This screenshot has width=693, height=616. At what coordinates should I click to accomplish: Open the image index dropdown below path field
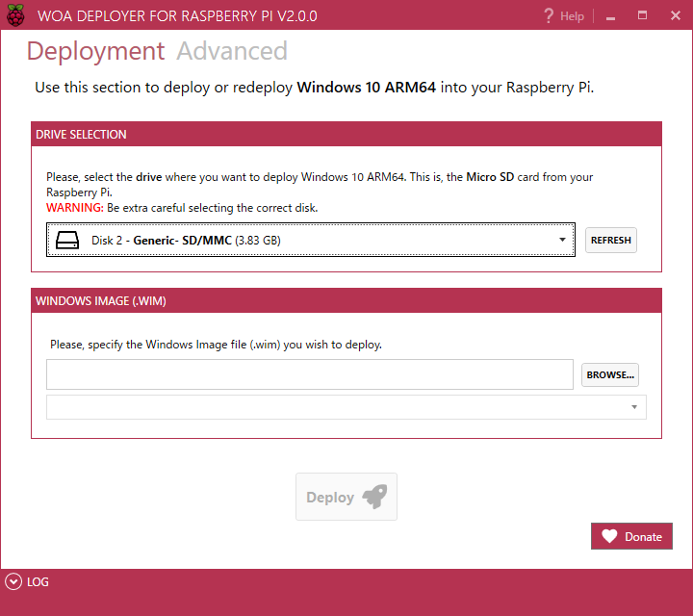pyautogui.click(x=346, y=407)
